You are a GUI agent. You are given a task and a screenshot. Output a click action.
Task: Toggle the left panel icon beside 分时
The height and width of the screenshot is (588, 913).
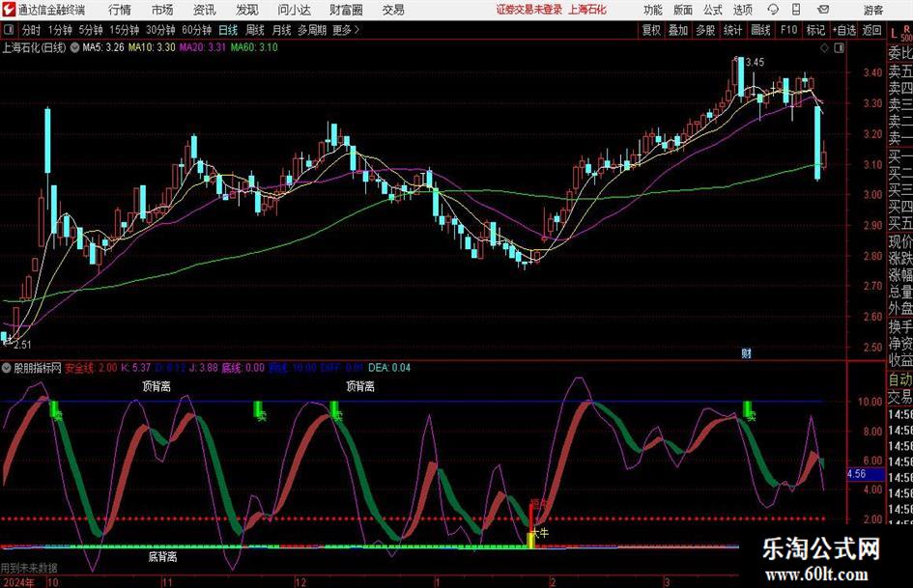click(9, 30)
